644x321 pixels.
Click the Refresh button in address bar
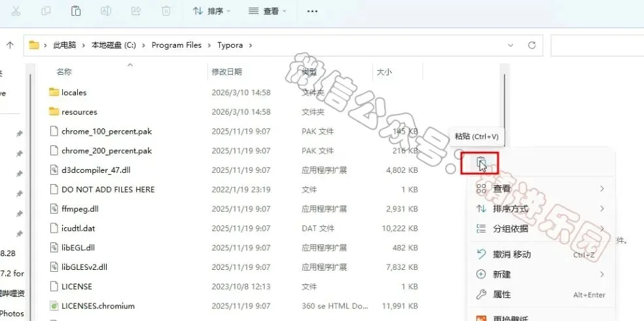[532, 45]
